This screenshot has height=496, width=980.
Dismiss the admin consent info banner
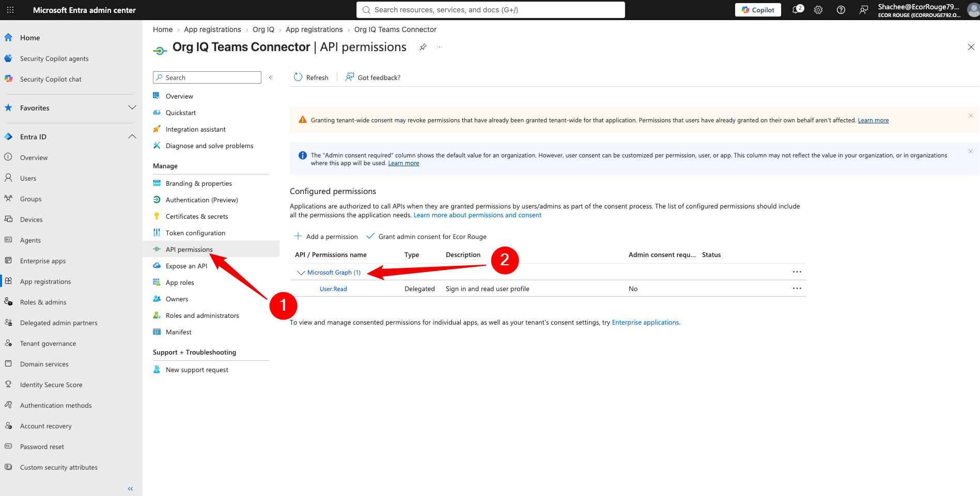tap(970, 151)
